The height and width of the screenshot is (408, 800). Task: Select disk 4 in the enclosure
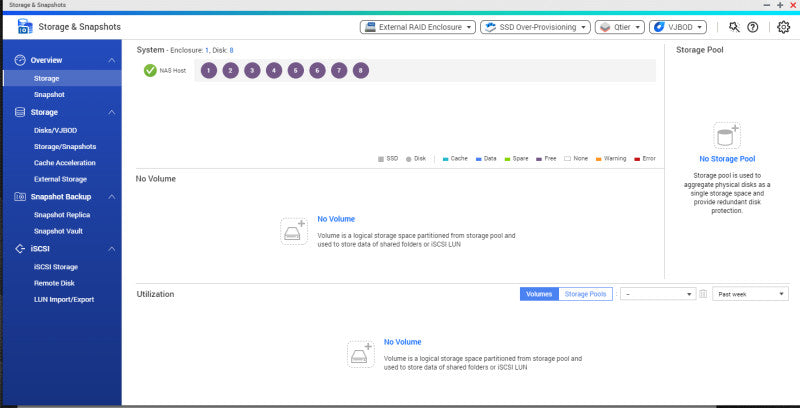[274, 70]
